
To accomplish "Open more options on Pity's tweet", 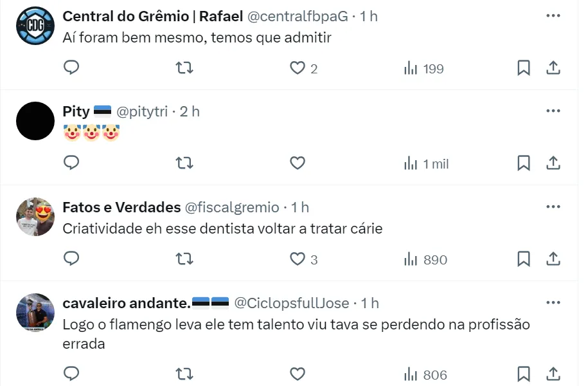I will 553,111.
